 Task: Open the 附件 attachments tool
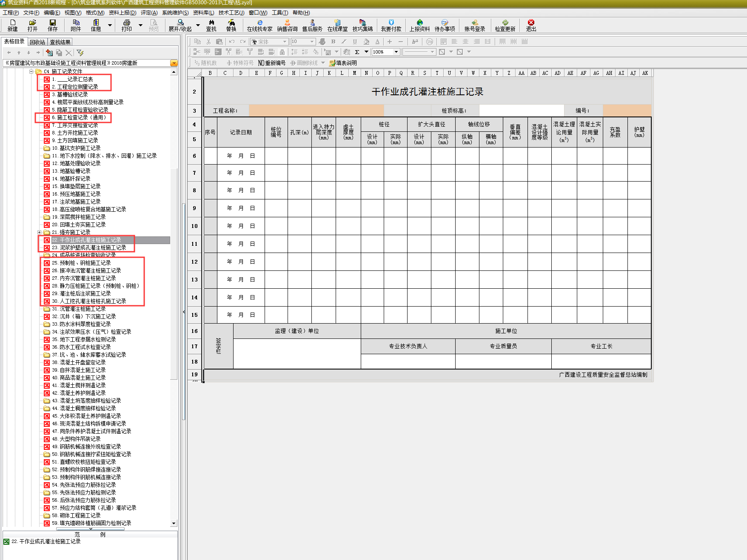tap(76, 25)
